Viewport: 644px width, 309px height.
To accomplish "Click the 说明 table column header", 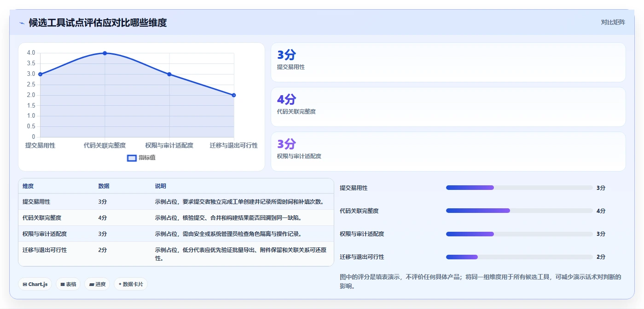I will point(161,186).
